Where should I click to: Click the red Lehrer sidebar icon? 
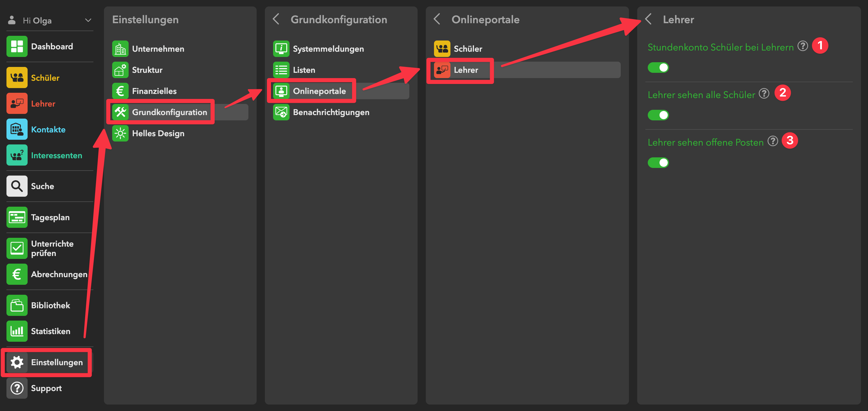tap(17, 103)
